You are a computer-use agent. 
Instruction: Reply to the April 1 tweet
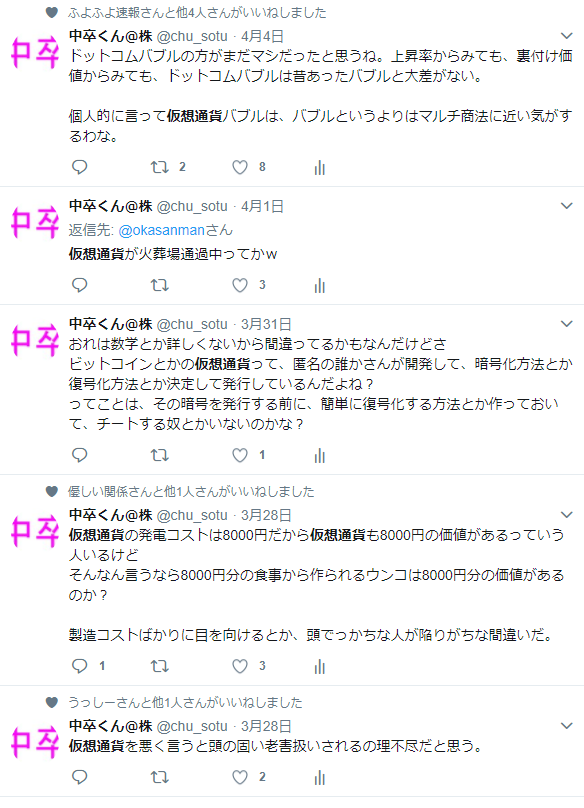pyautogui.click(x=79, y=285)
